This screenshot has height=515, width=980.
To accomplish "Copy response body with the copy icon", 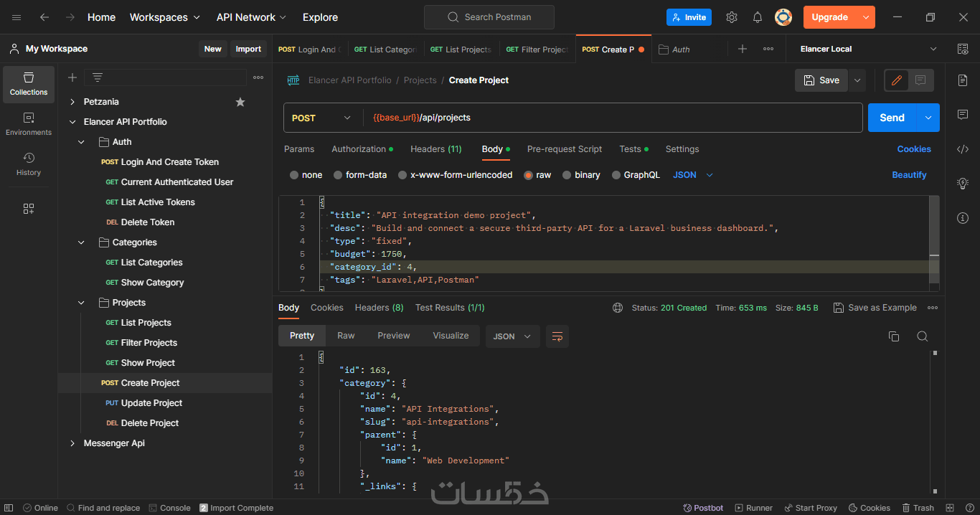I will click(894, 336).
